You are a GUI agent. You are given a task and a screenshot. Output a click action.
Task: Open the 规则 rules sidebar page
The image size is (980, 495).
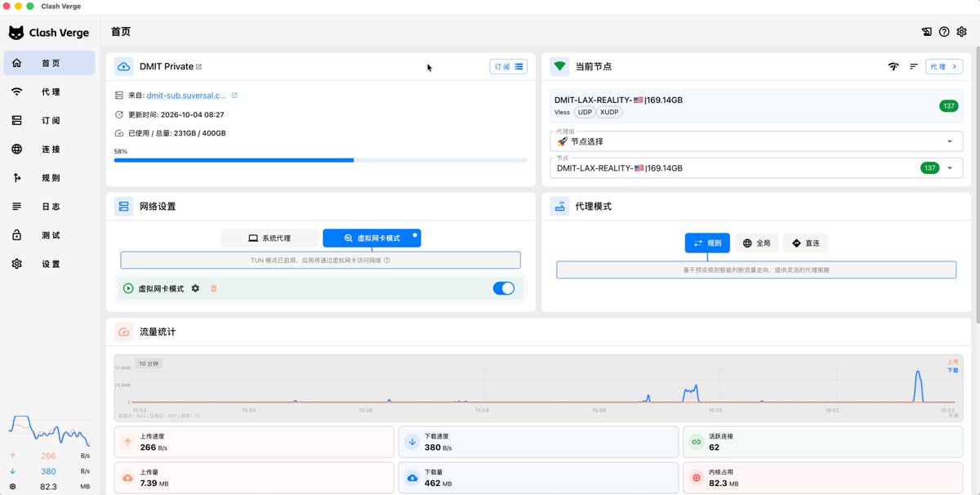pyautogui.click(x=49, y=178)
